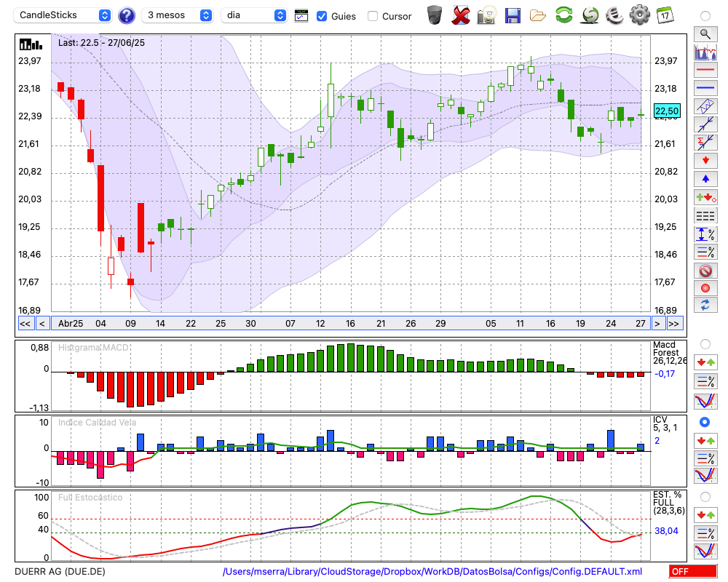728x582 pixels.
Task: Step the chart forward with the > button
Action: click(x=657, y=324)
